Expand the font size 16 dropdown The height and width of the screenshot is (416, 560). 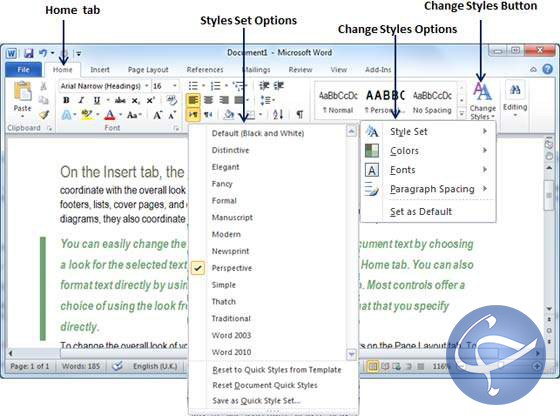(x=175, y=86)
